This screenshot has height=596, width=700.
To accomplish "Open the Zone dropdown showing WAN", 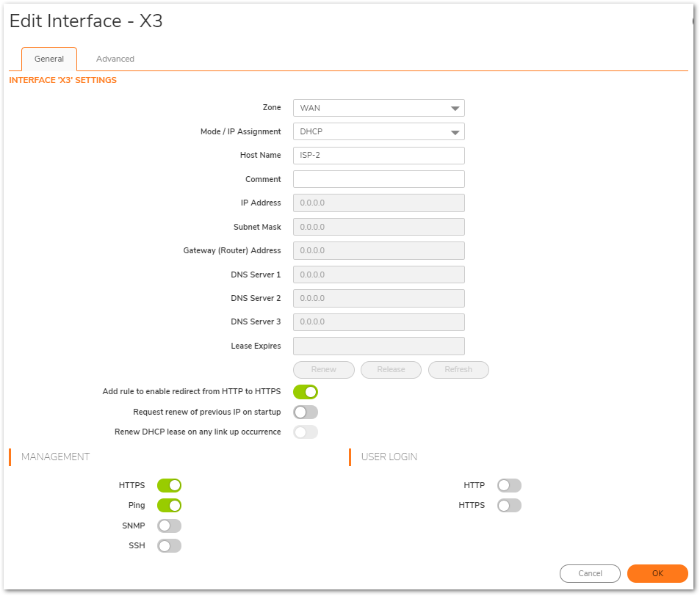I will 378,108.
